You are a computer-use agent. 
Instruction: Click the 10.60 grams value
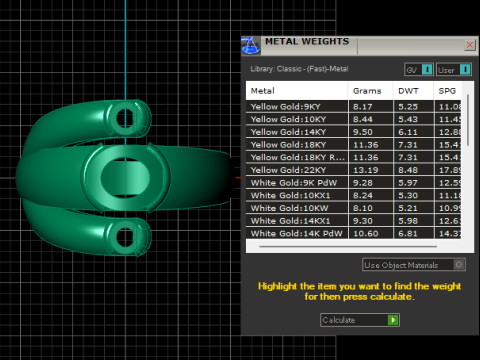[365, 234]
